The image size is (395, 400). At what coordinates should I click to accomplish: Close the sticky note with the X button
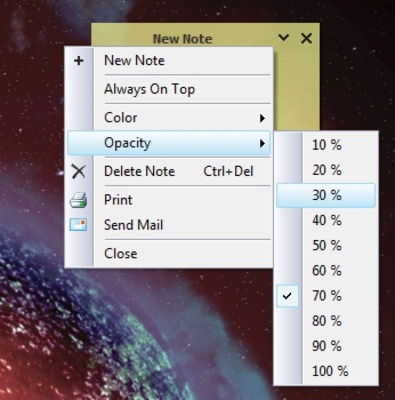[306, 38]
